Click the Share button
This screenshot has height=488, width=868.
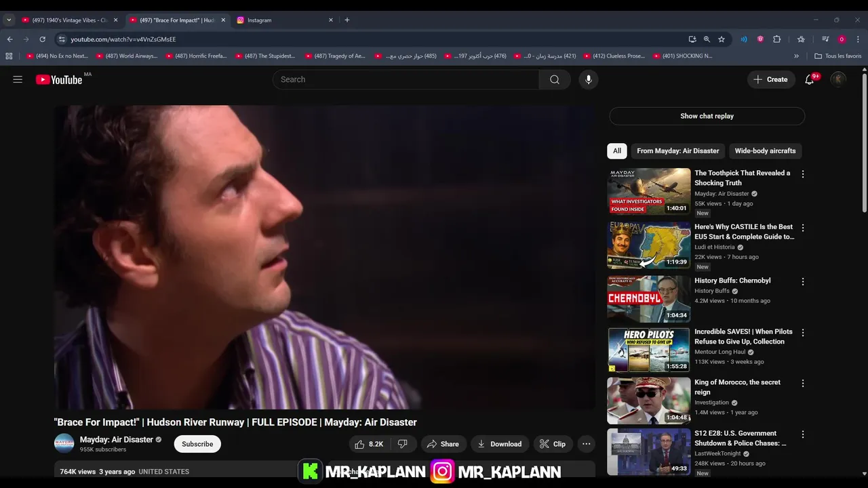tap(443, 444)
